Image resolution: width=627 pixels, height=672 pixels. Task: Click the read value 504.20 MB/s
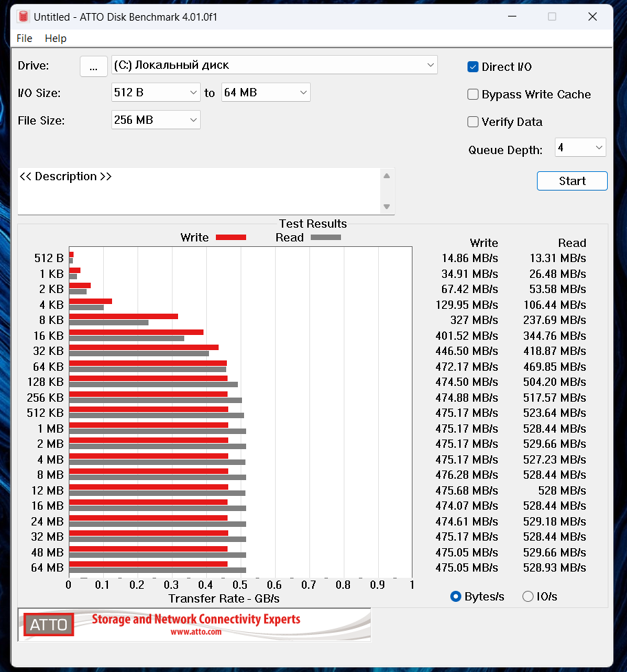(555, 382)
